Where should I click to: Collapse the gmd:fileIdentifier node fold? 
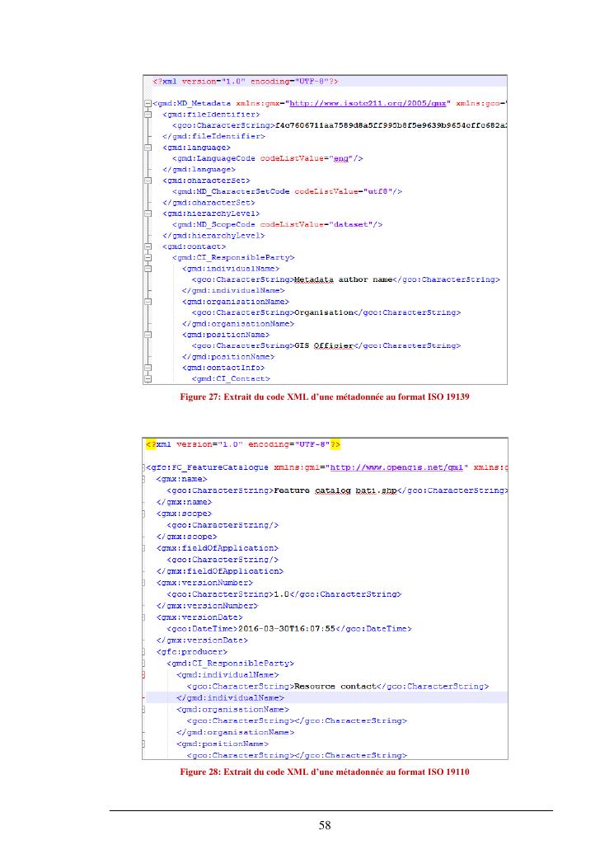(147, 114)
